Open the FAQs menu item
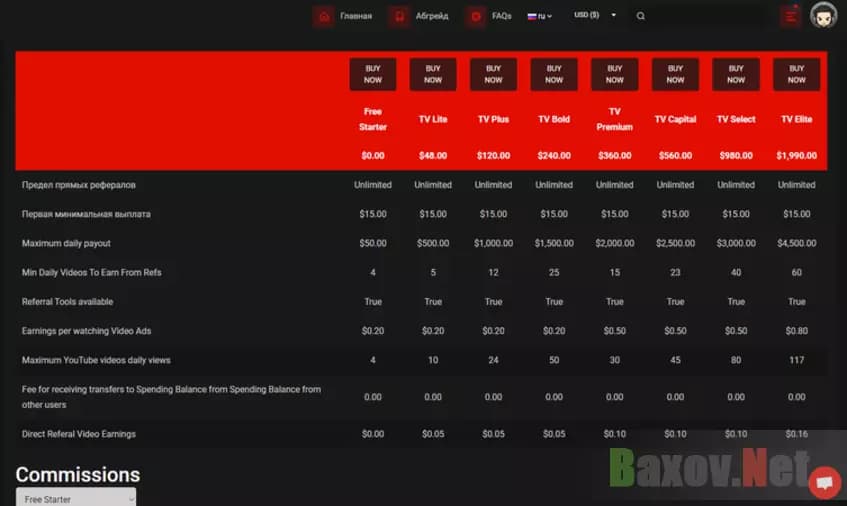 [x=502, y=16]
